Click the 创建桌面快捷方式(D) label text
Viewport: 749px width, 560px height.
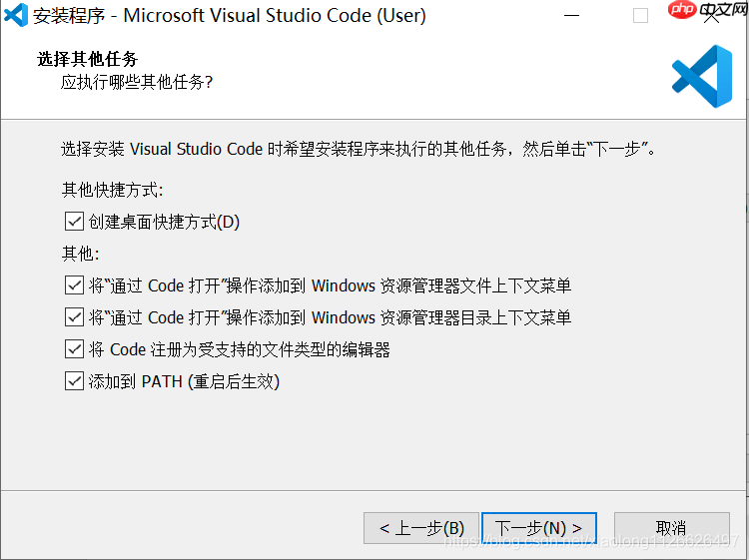coord(164,222)
